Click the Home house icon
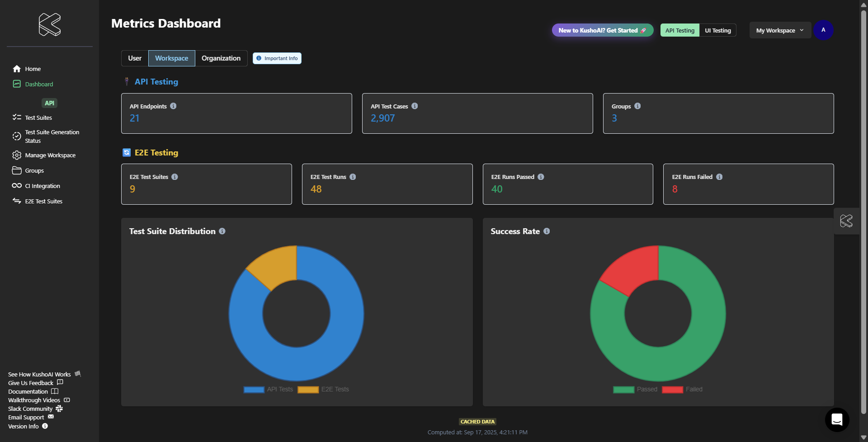The image size is (868, 442). pos(17,69)
